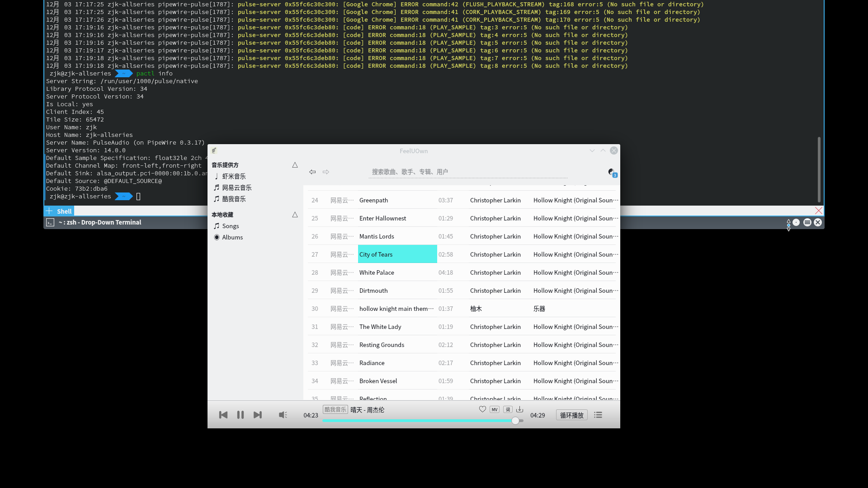Change the 循环播放 playback mode
This screenshot has height=488, width=868.
click(x=571, y=415)
